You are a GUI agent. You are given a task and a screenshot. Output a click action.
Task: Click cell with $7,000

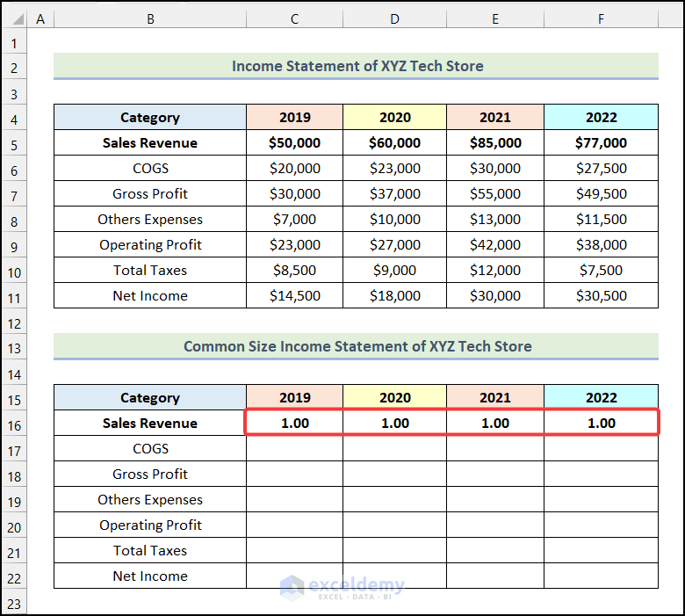point(295,219)
